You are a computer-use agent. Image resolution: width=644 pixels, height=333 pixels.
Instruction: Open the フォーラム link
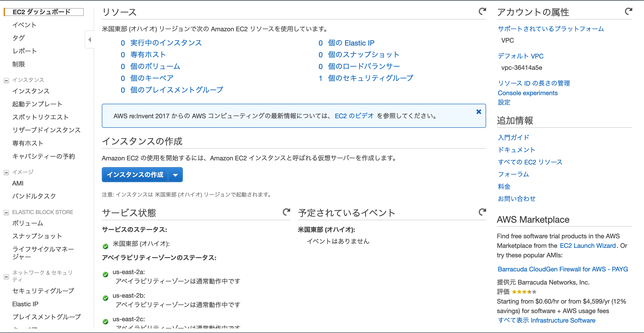coord(513,174)
